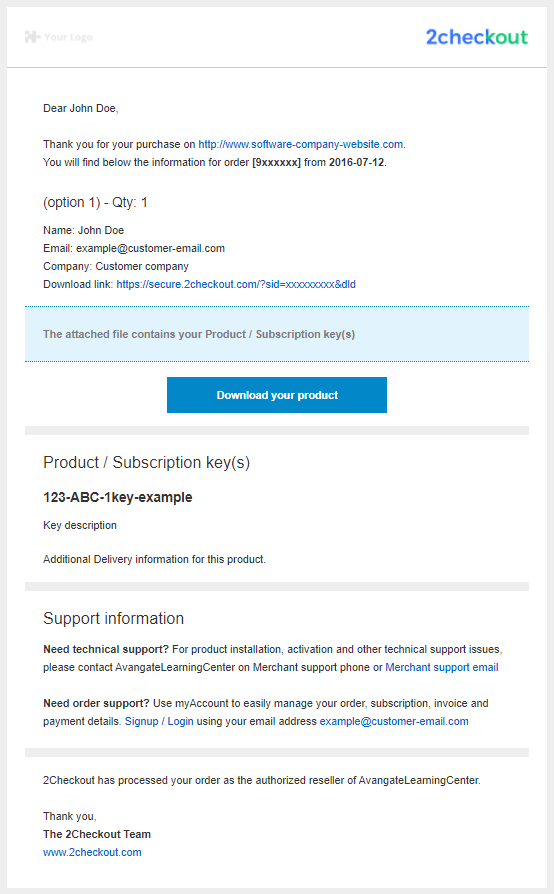Click the Email: example@customer-email.com line
554x894 pixels.
click(x=134, y=249)
